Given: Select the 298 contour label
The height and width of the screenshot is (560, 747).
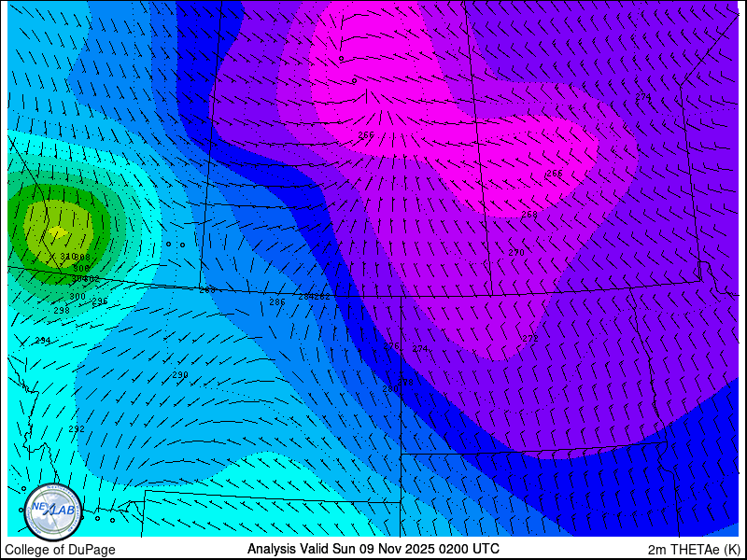Looking at the screenshot, I should click(62, 311).
